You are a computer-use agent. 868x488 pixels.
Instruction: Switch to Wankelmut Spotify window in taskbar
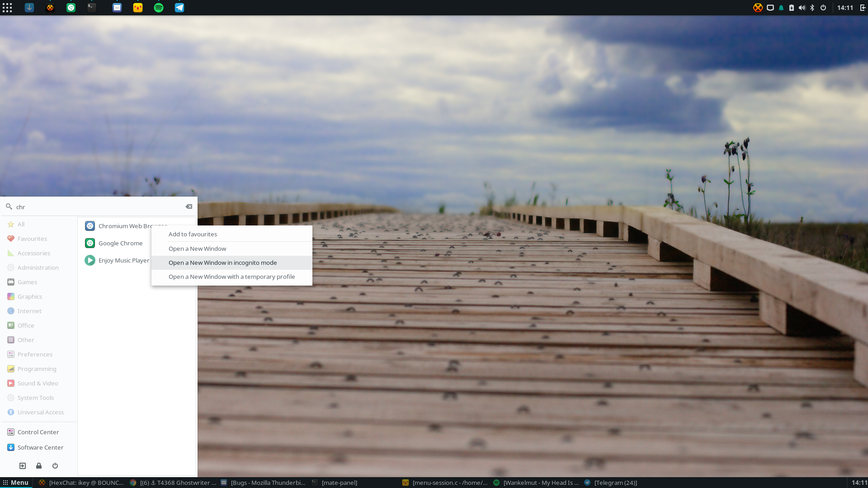point(536,483)
